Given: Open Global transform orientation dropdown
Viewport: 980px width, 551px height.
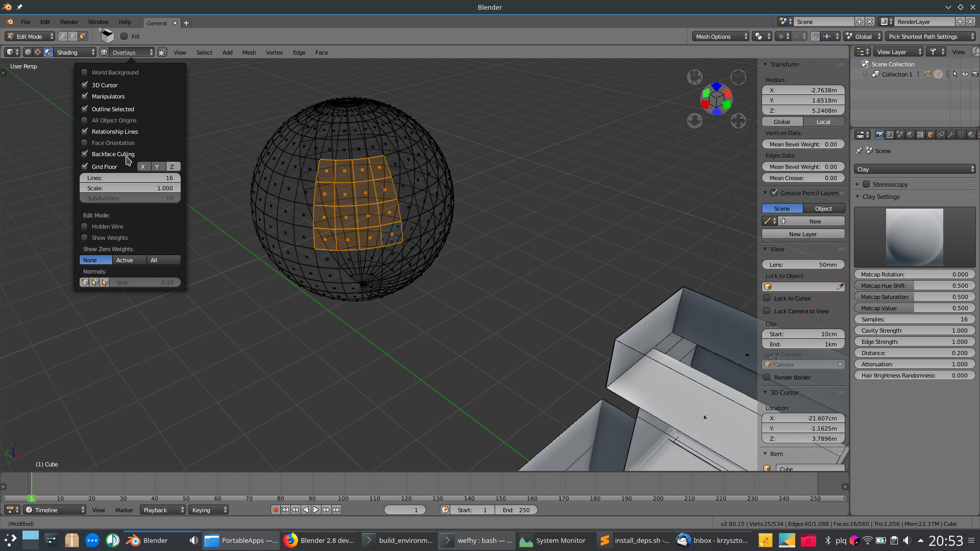Looking at the screenshot, I should [x=863, y=36].
